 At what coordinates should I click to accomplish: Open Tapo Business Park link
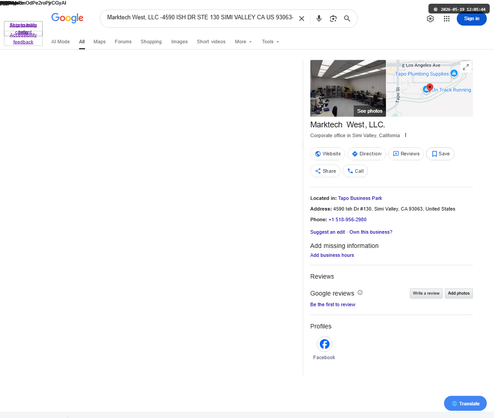tap(360, 198)
